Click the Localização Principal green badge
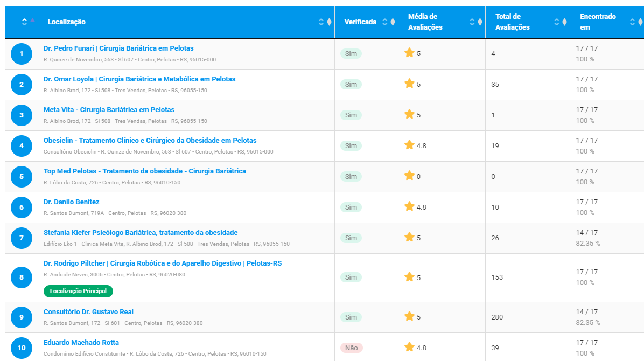Screen dimensions: 644x361 click(78, 291)
